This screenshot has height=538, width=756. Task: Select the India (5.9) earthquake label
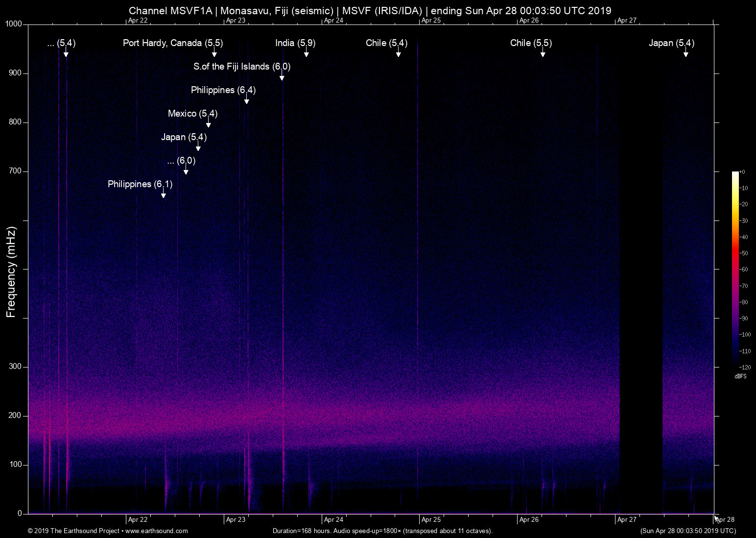coord(295,43)
